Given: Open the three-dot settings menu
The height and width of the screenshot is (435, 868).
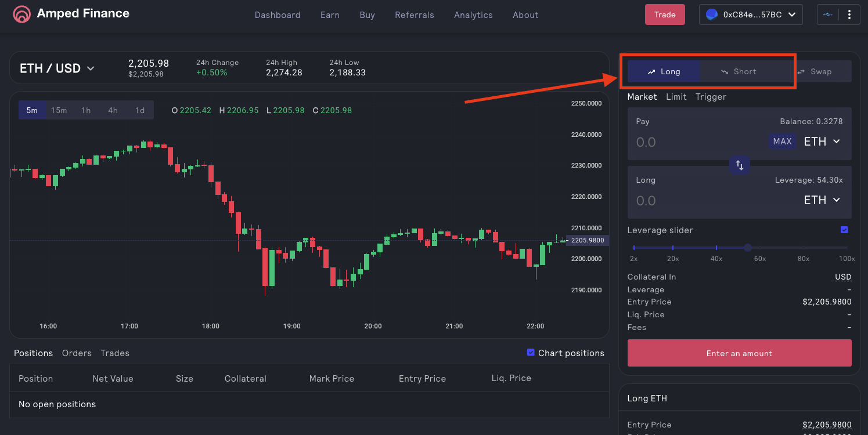Looking at the screenshot, I should (849, 14).
